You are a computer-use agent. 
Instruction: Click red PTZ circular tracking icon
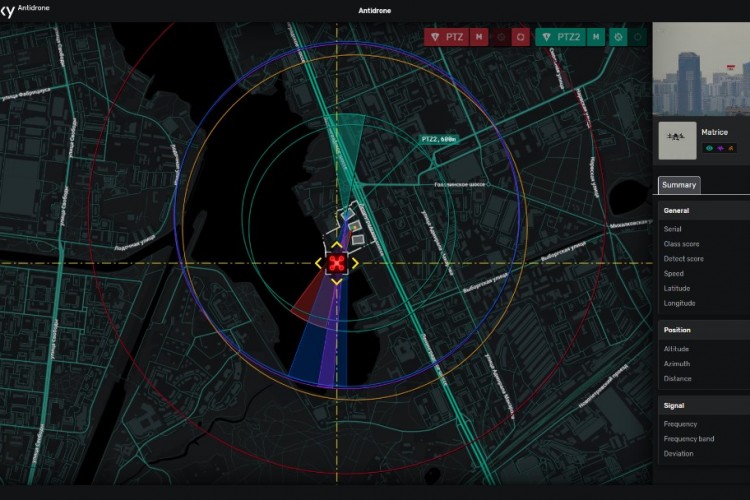521,37
